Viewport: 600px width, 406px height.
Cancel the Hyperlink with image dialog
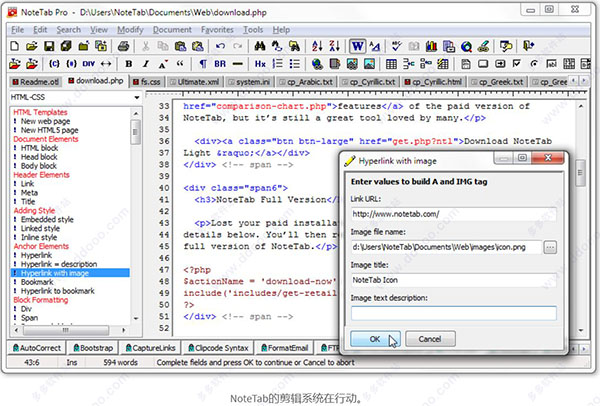coord(430,339)
